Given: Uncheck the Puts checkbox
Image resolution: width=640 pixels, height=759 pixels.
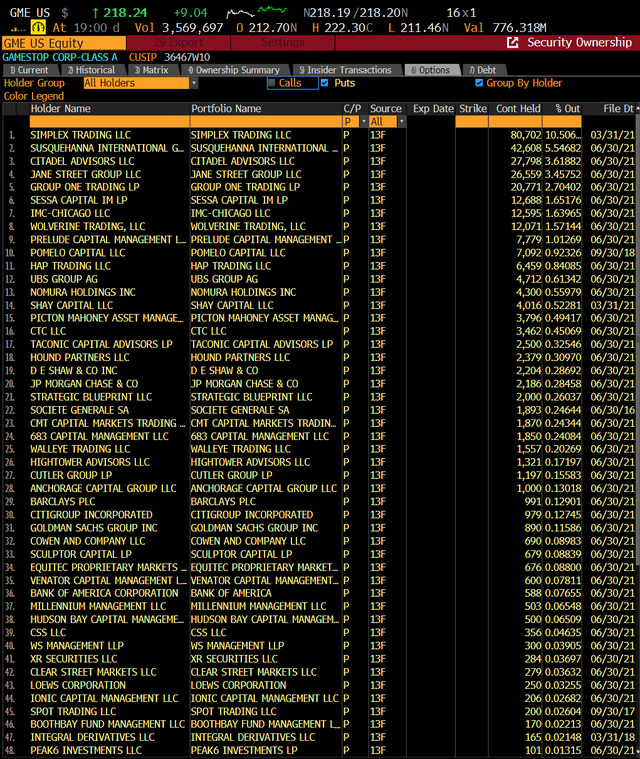Looking at the screenshot, I should [324, 83].
